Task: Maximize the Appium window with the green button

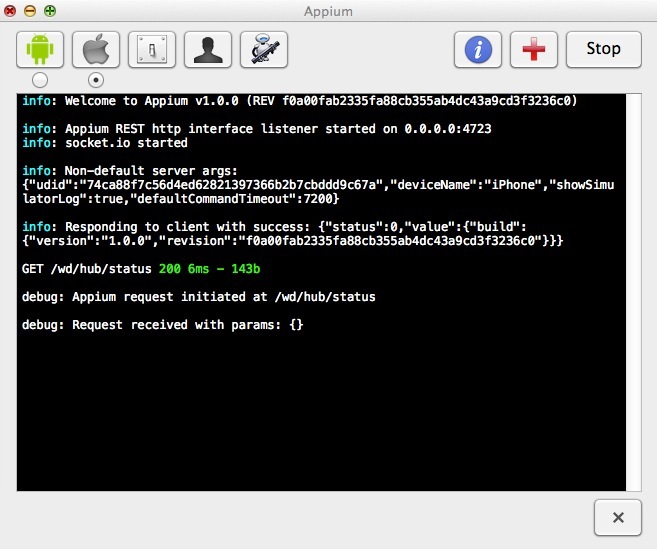Action: 50,11
